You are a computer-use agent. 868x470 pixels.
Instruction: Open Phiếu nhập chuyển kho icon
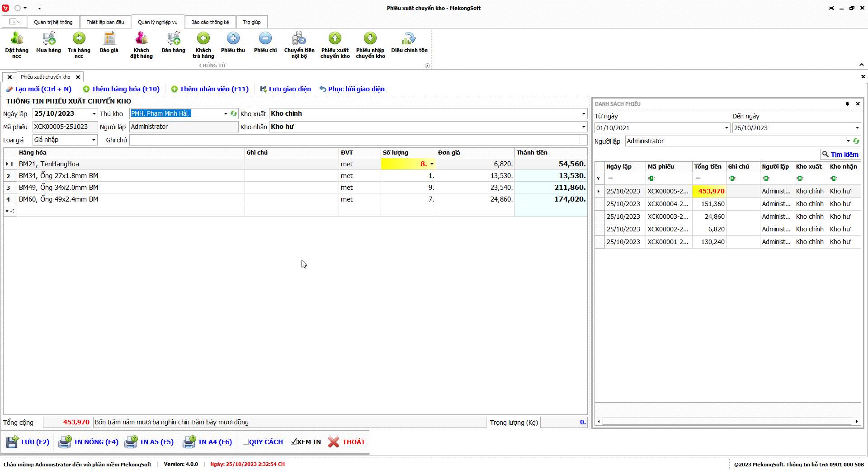pyautogui.click(x=370, y=44)
